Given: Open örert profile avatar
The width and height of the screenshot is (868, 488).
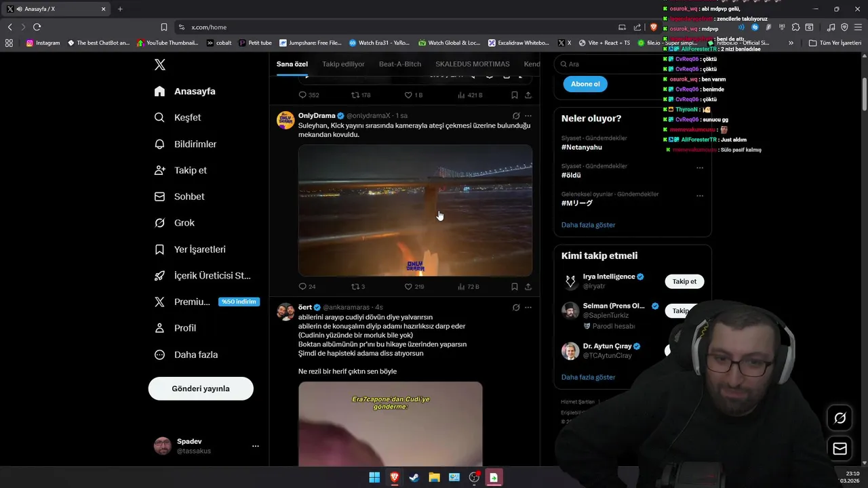Looking at the screenshot, I should [285, 312].
